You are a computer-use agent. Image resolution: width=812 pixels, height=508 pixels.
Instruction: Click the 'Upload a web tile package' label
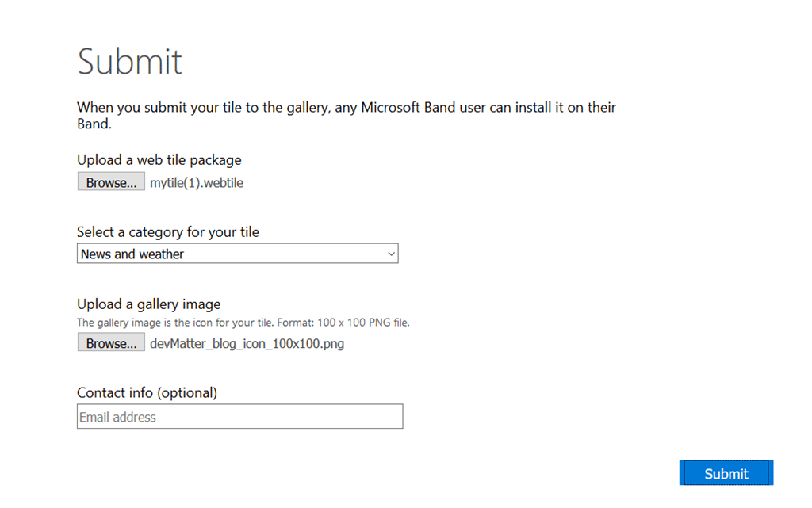click(159, 160)
